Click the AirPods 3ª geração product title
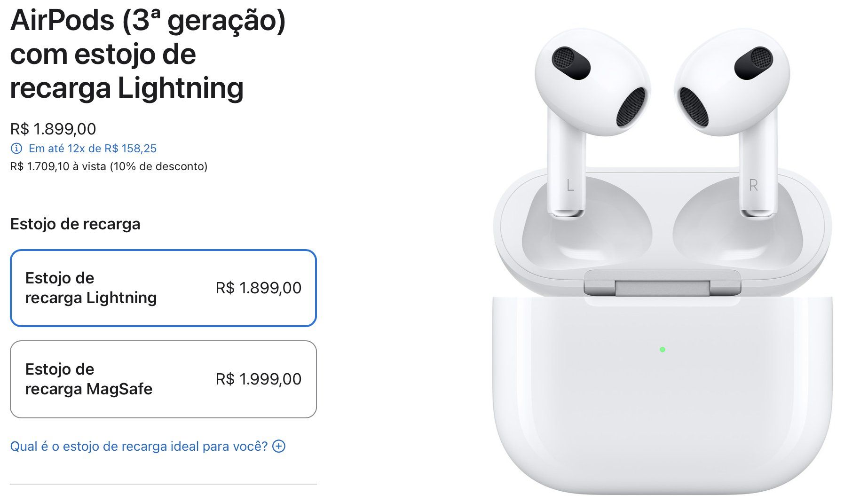The image size is (868, 502). point(148,54)
